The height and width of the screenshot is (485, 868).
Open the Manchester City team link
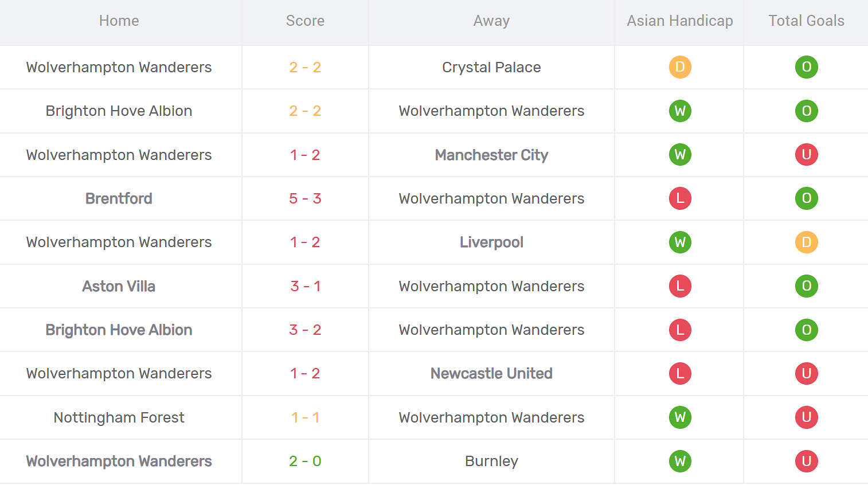(x=491, y=155)
